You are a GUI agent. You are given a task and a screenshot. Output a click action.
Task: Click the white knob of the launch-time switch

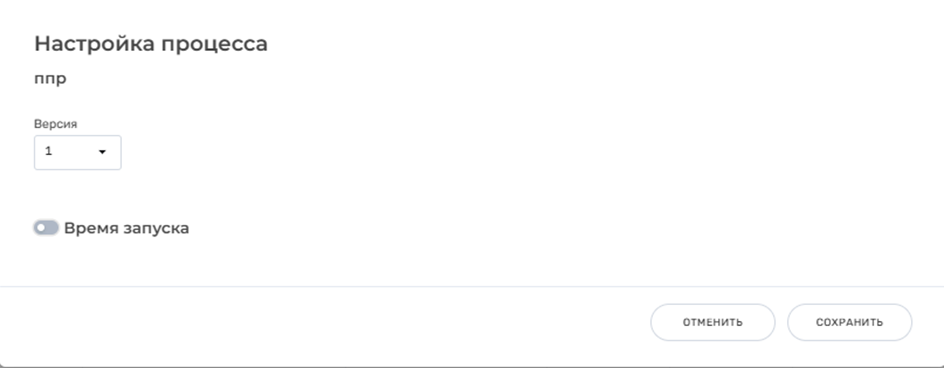coord(41,228)
